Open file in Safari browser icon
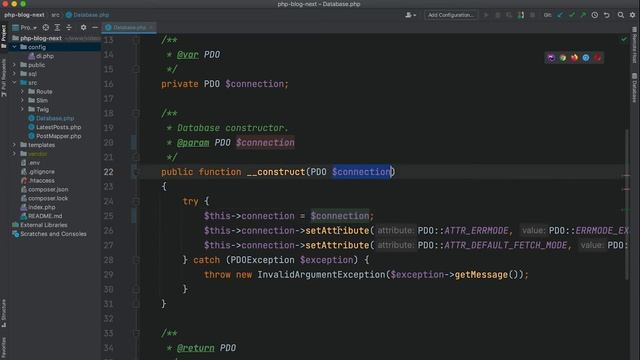 [586, 58]
